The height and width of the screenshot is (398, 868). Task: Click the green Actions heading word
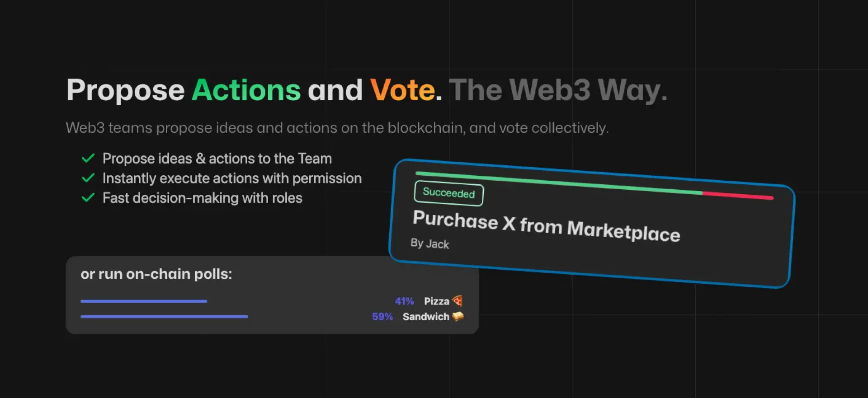coord(246,90)
